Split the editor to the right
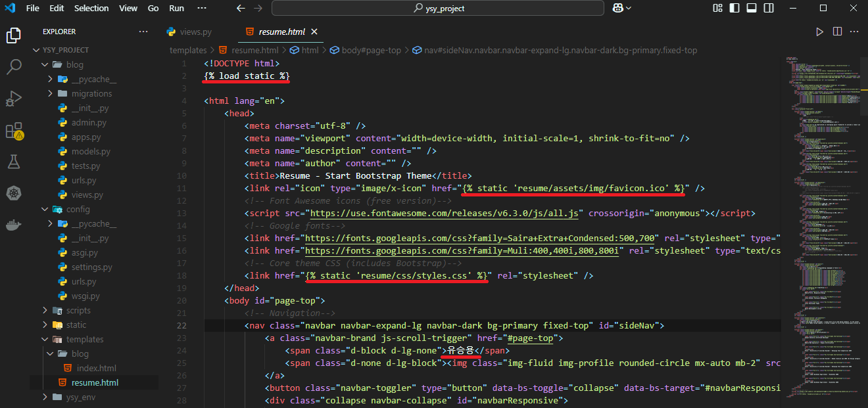 point(837,32)
